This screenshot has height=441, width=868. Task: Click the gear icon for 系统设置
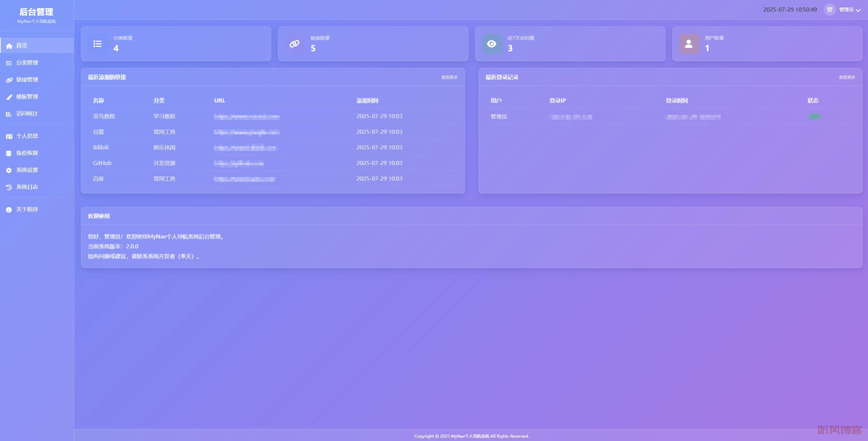pyautogui.click(x=9, y=170)
